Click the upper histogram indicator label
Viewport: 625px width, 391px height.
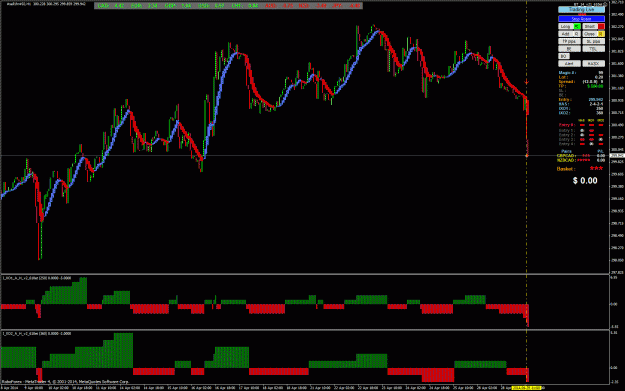coord(37,278)
